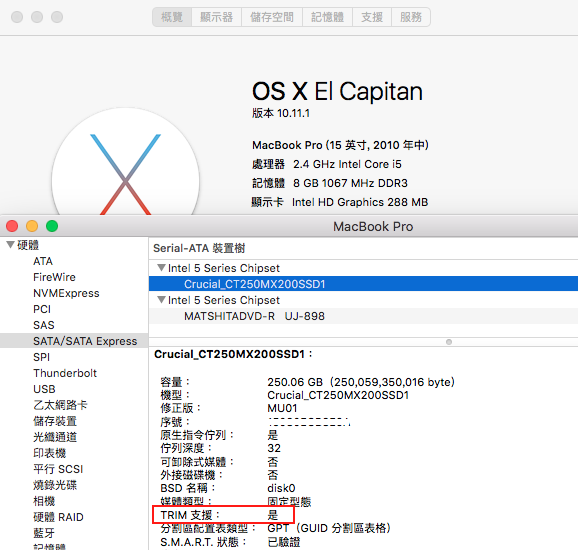
Task: Select ATA in the sidebar
Action: point(43,261)
